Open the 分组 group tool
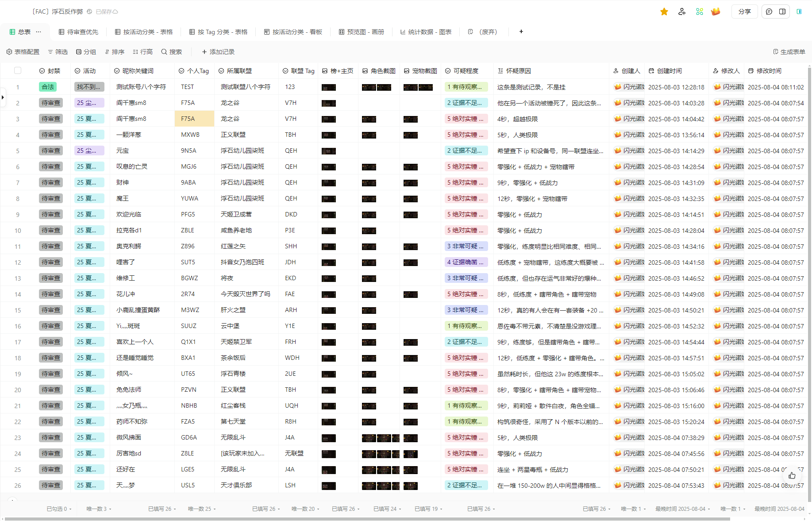 (x=86, y=52)
